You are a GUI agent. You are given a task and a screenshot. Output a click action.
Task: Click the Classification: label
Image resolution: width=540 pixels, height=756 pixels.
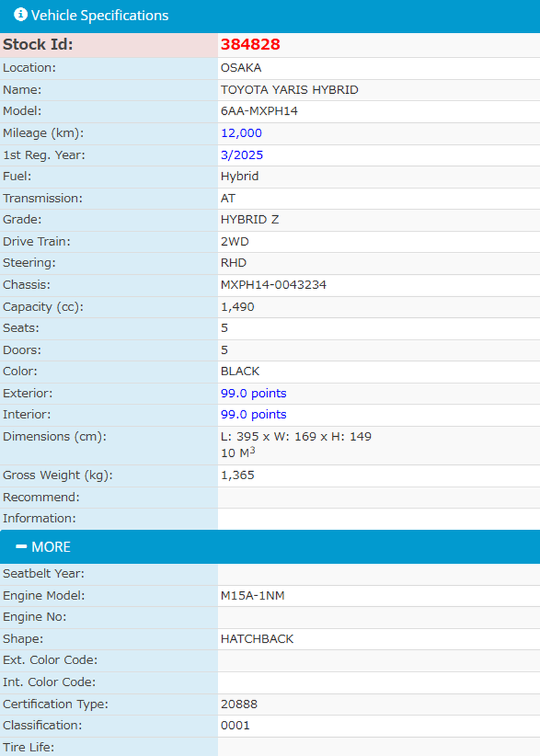(43, 726)
